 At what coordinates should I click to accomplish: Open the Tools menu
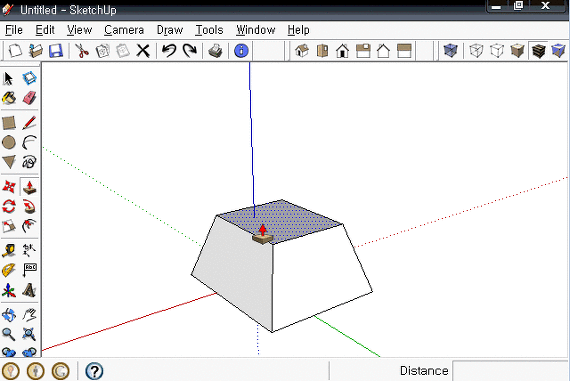(209, 30)
